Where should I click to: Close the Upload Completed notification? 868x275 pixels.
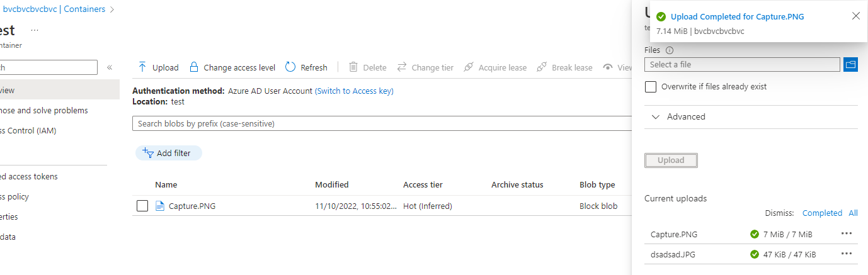tap(855, 16)
